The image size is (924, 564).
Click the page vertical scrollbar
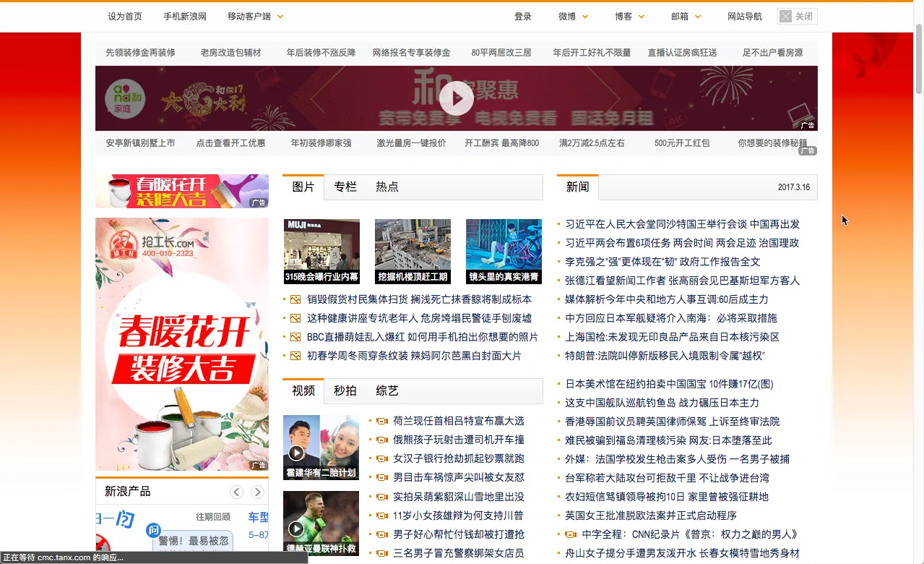tap(918, 289)
